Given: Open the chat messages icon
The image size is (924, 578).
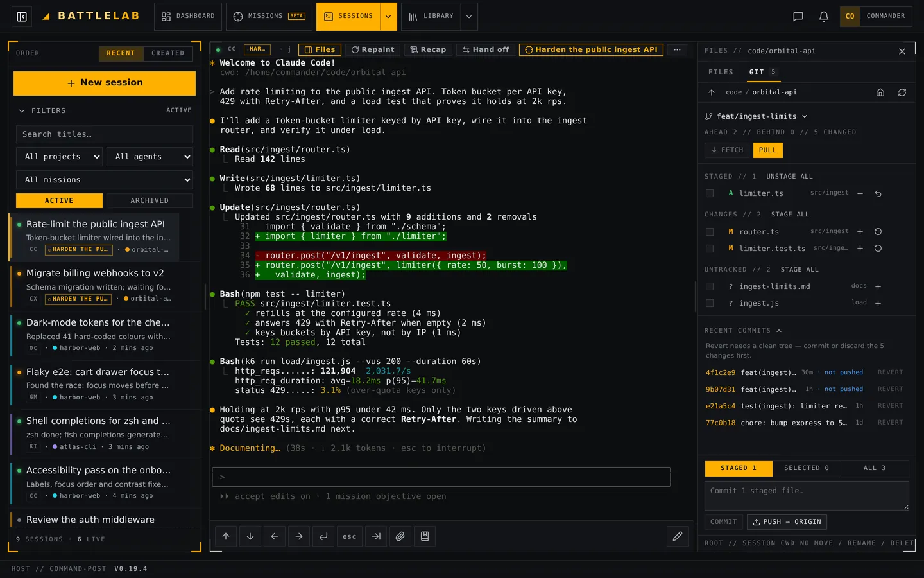Looking at the screenshot, I should pyautogui.click(x=798, y=17).
